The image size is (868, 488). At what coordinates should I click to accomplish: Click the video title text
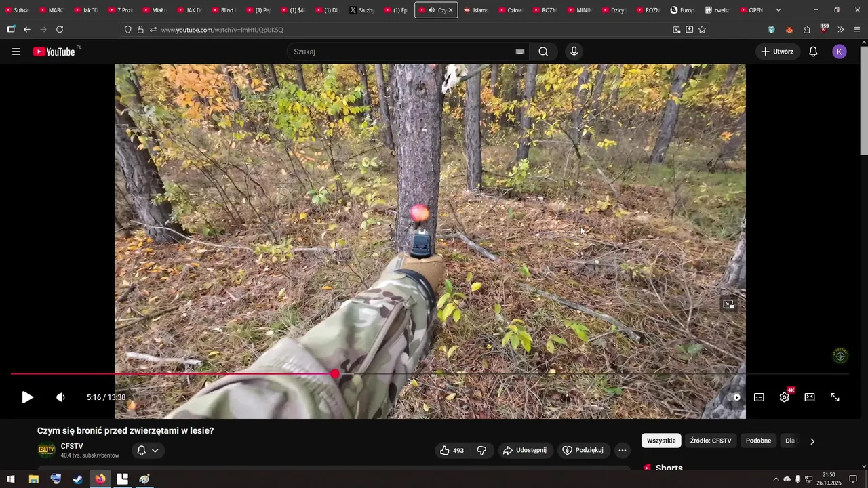(x=125, y=430)
